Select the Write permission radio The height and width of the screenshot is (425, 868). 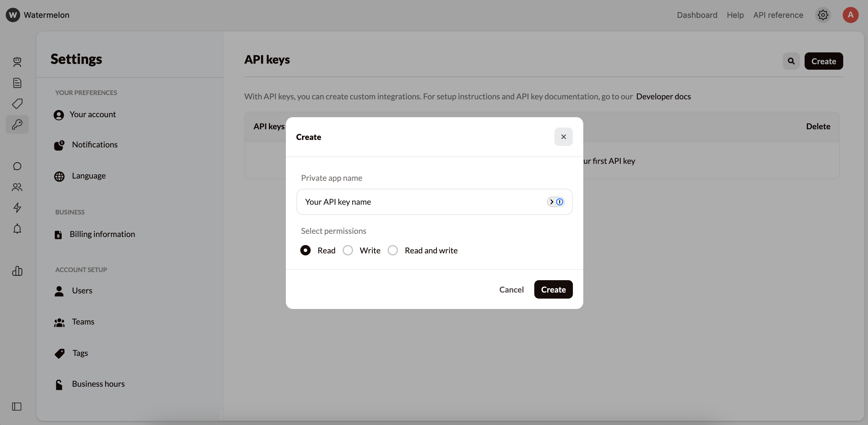coord(348,251)
